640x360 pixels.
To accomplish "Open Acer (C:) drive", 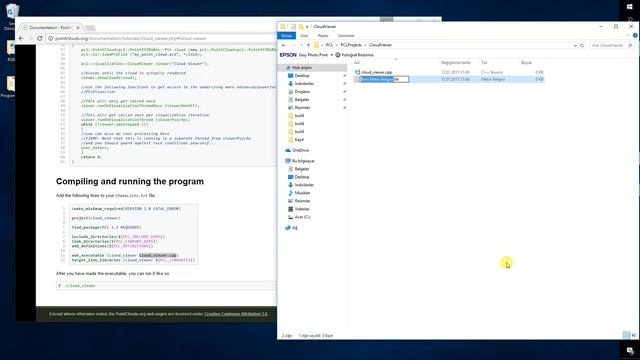I will tap(302, 217).
